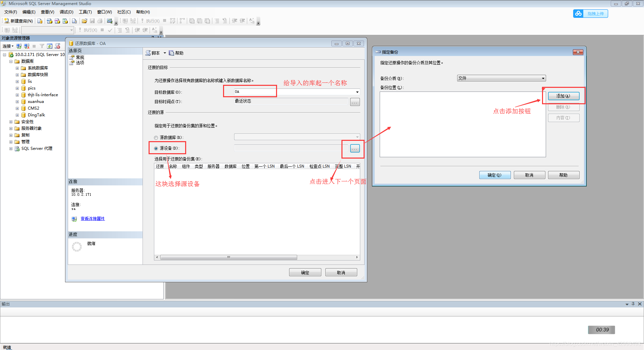Click the horizontal scrollbar thumb of backup sets

(228, 257)
